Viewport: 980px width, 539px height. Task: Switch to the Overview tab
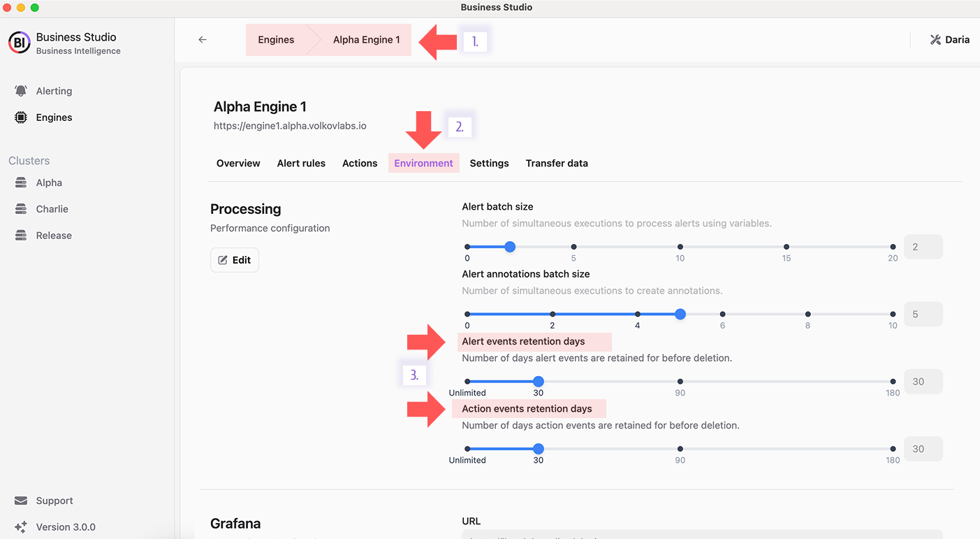[x=238, y=163]
